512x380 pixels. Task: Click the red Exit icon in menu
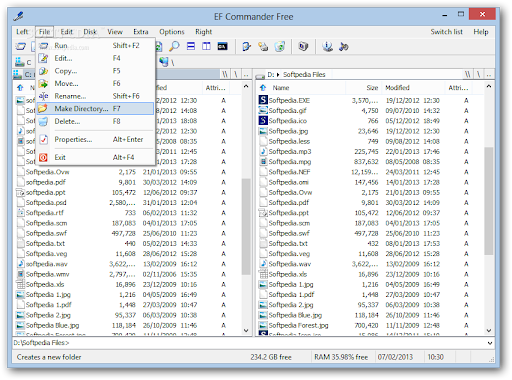[x=43, y=157]
